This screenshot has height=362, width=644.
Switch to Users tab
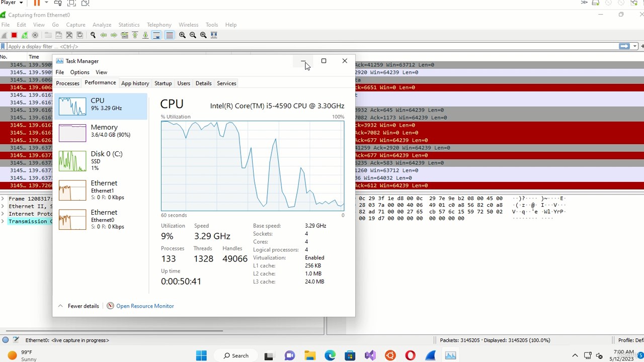(184, 83)
